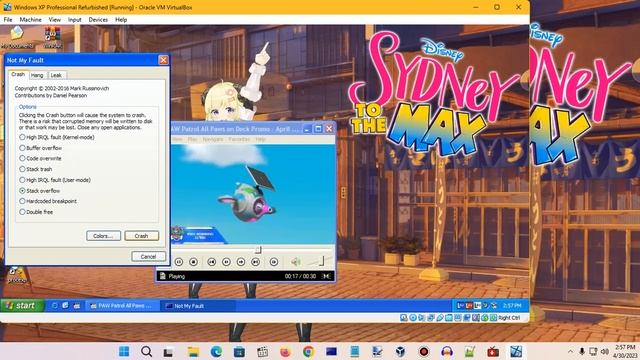Launch Firefox from the taskbar
This screenshot has width=640, height=360.
tap(285, 352)
